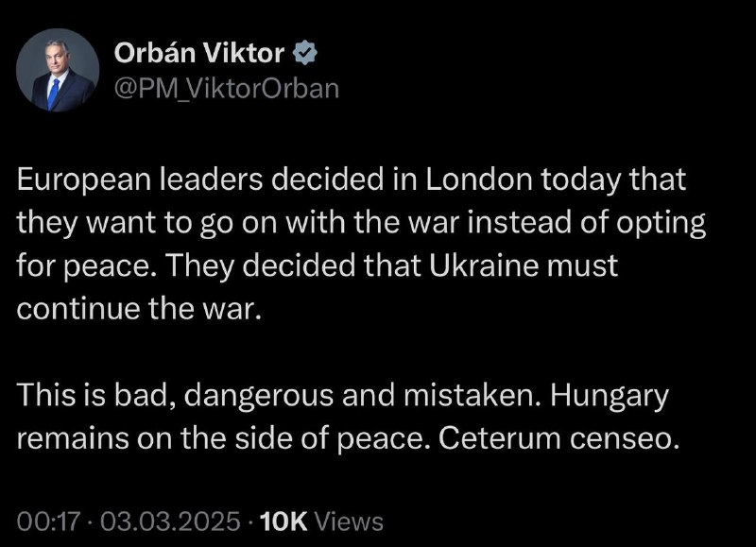756x547 pixels.
Task: Click the word continue in the tweet
Action: 78,309
